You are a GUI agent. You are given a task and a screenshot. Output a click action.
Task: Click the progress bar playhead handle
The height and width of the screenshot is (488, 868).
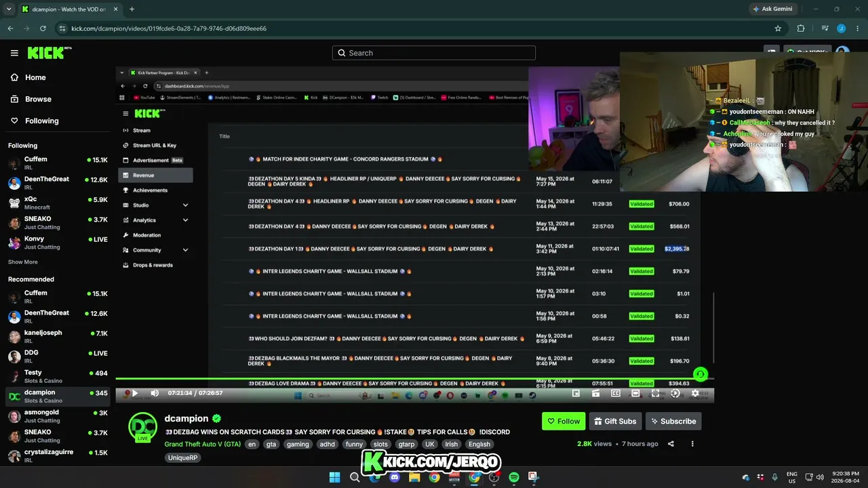[x=701, y=374]
